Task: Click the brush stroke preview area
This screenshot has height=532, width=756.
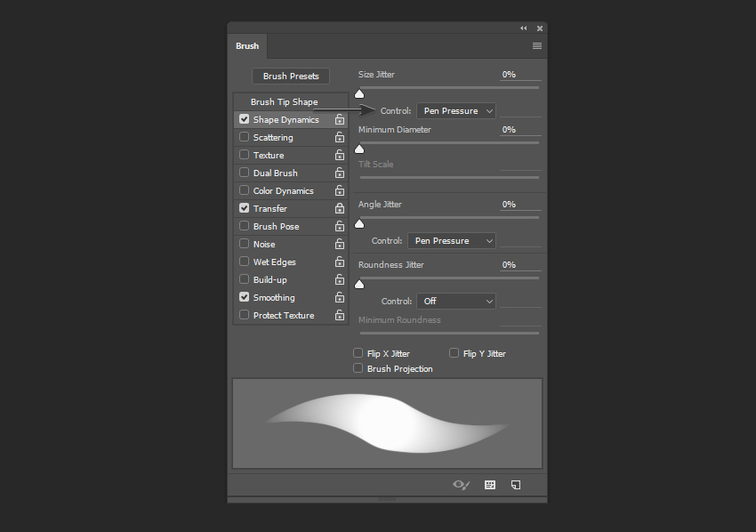Action: pos(387,423)
